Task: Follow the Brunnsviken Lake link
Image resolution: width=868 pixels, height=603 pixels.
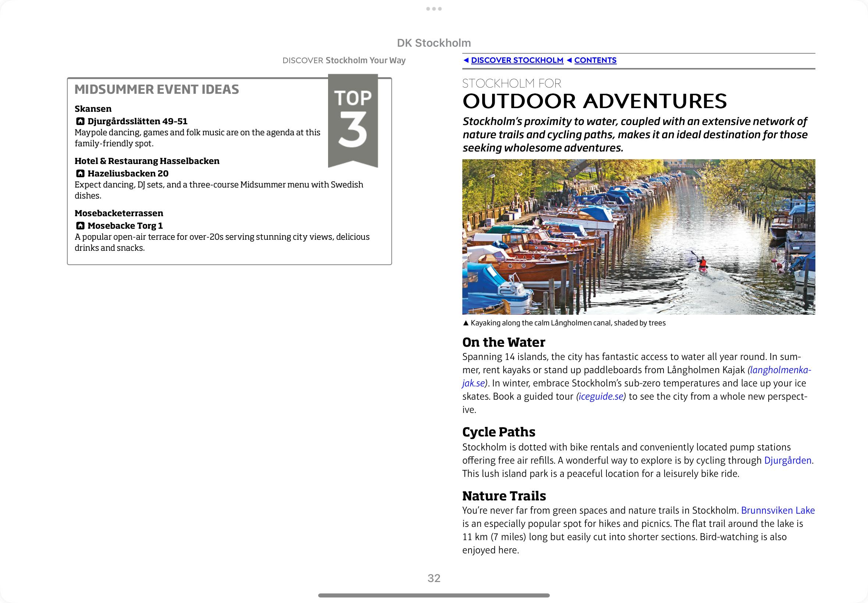Action: coord(778,510)
